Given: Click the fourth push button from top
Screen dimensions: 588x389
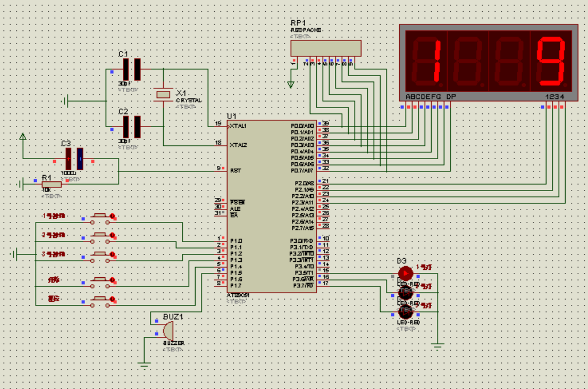Looking at the screenshot, I should click(100, 283).
